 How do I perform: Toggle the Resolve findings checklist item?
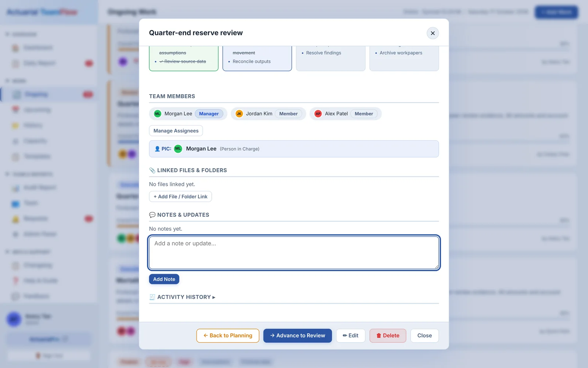pyautogui.click(x=323, y=53)
